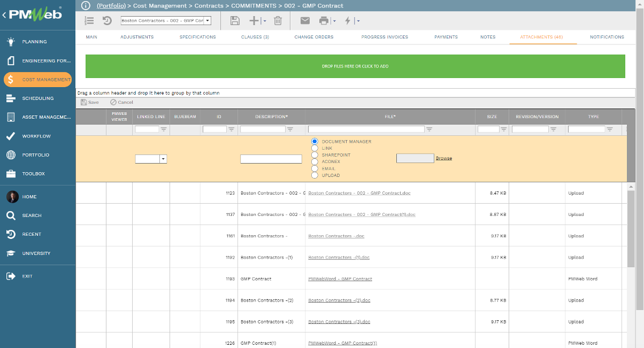Select the SharePoint radio option
Viewport: 644px width, 348px height.
(315, 155)
